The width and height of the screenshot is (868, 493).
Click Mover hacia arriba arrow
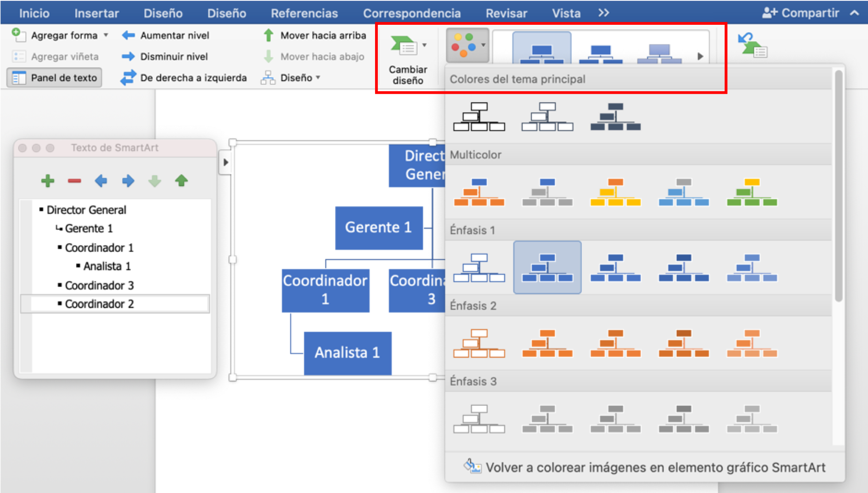click(x=268, y=35)
